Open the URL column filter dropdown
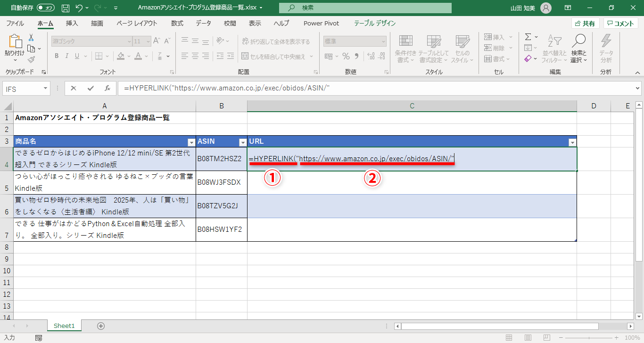 pyautogui.click(x=572, y=142)
